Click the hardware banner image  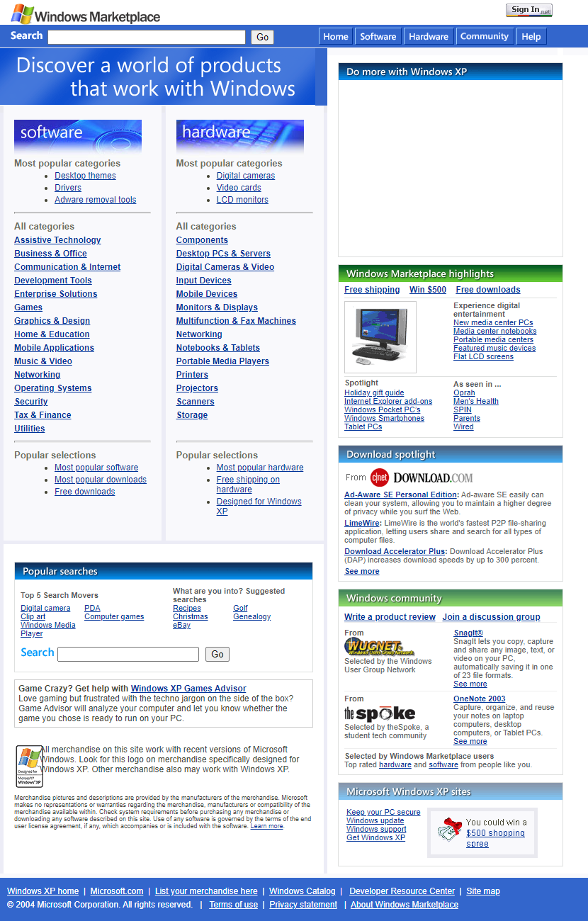point(240,136)
